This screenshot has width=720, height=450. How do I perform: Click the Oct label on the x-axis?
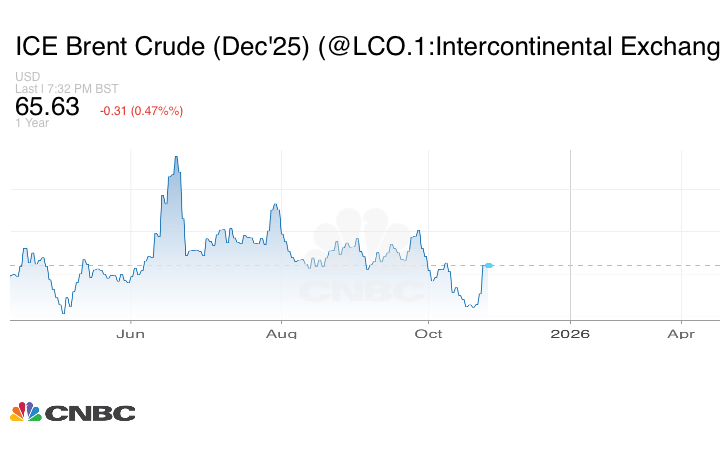pyautogui.click(x=428, y=333)
